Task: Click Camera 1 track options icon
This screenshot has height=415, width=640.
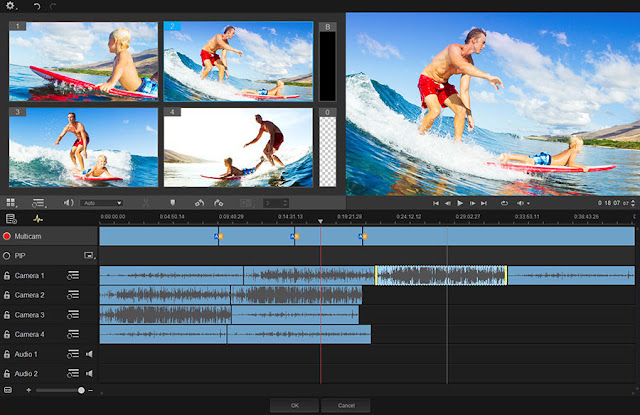Action: click(73, 275)
